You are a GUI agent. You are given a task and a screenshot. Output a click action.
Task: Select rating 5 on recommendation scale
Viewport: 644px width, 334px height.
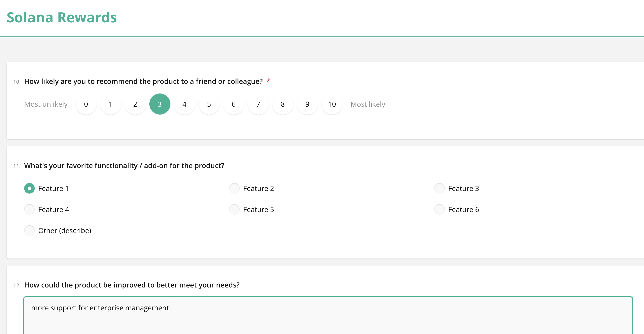point(209,104)
